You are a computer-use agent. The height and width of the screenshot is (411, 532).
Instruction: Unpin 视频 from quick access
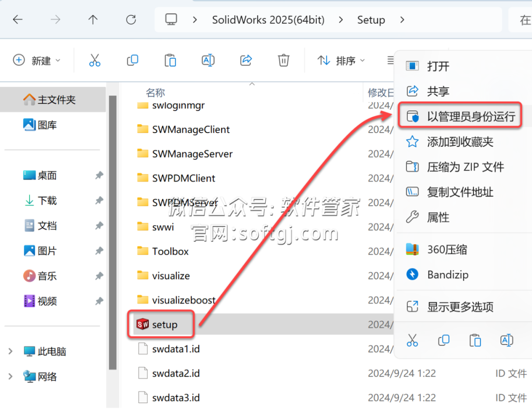tap(99, 301)
